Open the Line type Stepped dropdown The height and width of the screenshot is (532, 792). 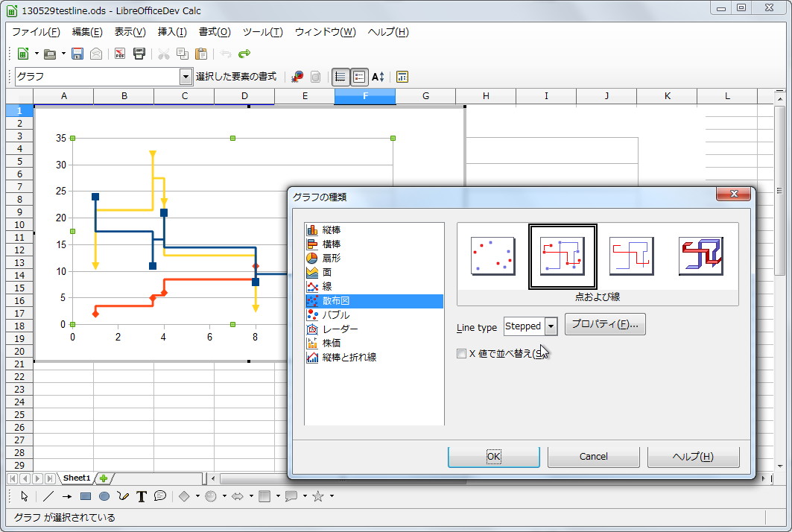coord(551,326)
